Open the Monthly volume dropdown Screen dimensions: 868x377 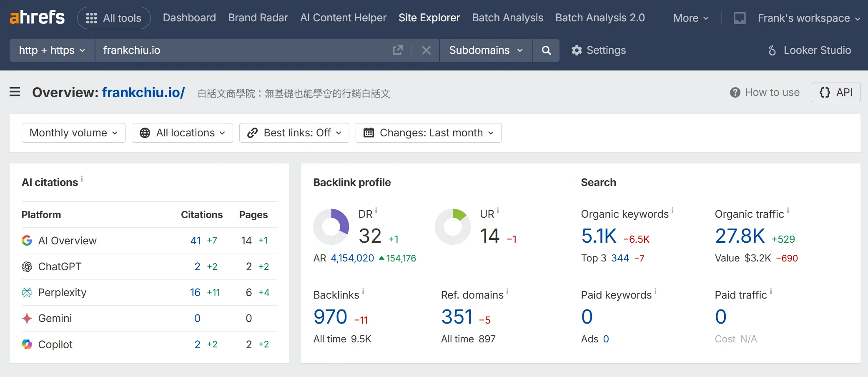[73, 133]
